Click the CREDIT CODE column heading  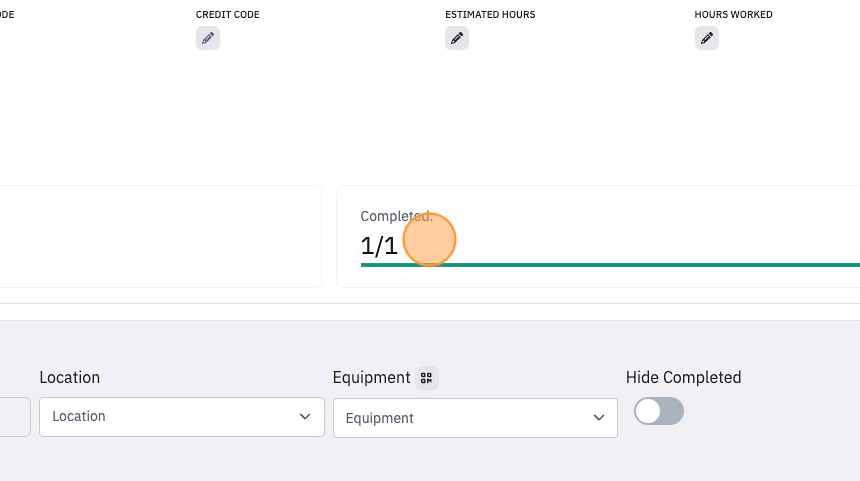point(228,15)
